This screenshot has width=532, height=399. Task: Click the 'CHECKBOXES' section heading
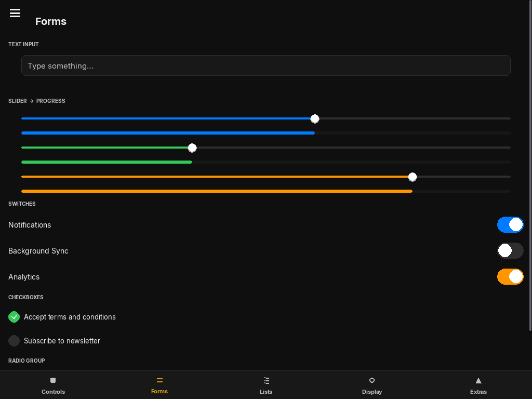pos(26,297)
